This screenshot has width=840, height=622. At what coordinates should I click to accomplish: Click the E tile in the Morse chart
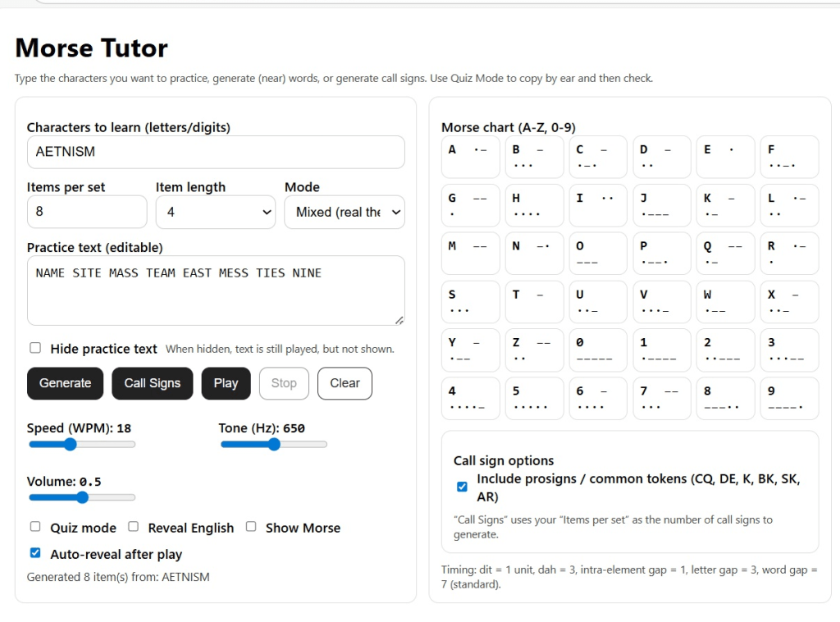point(725,156)
